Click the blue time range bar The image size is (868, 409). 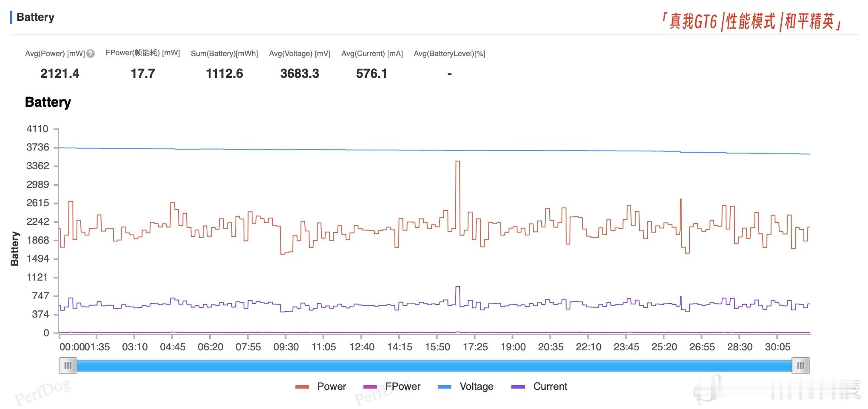point(434,366)
